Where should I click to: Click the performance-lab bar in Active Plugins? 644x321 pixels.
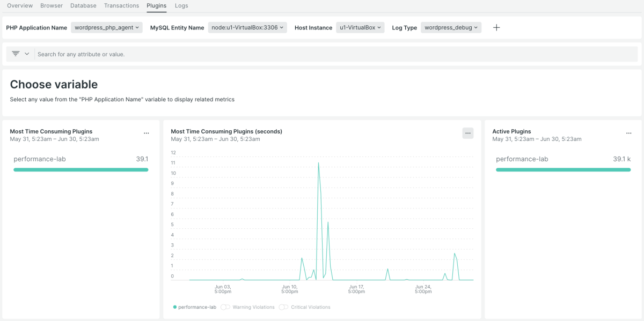563,170
